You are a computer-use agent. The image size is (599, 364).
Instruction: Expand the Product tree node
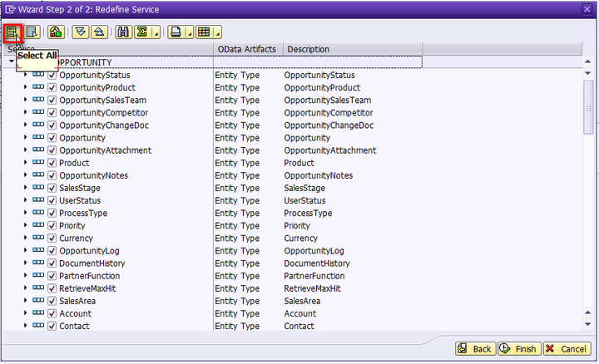coord(25,162)
